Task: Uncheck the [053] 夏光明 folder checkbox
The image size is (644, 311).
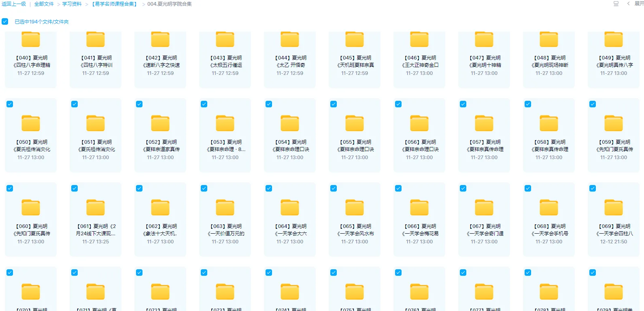Action: coord(204,104)
